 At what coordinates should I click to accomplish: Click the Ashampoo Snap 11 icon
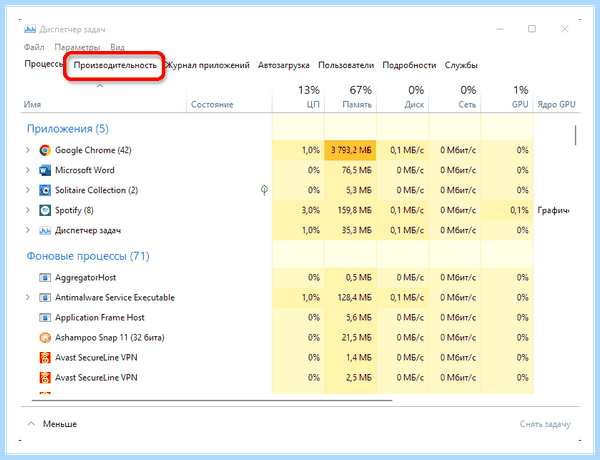pyautogui.click(x=45, y=338)
